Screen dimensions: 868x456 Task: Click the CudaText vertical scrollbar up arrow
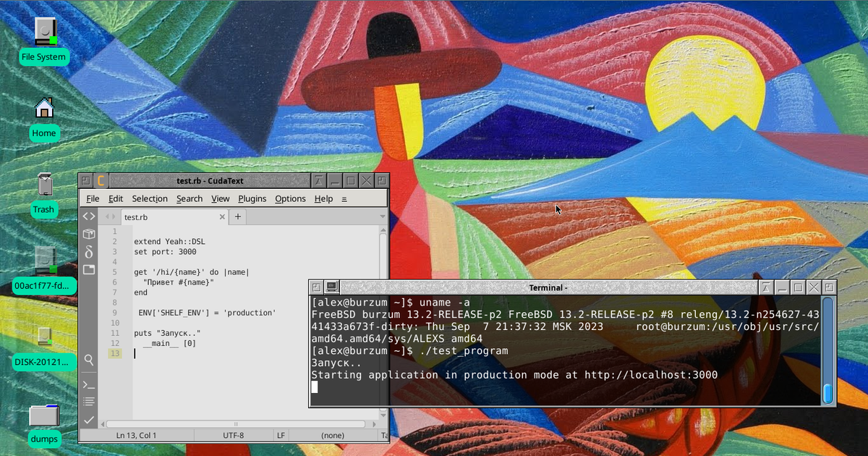383,230
